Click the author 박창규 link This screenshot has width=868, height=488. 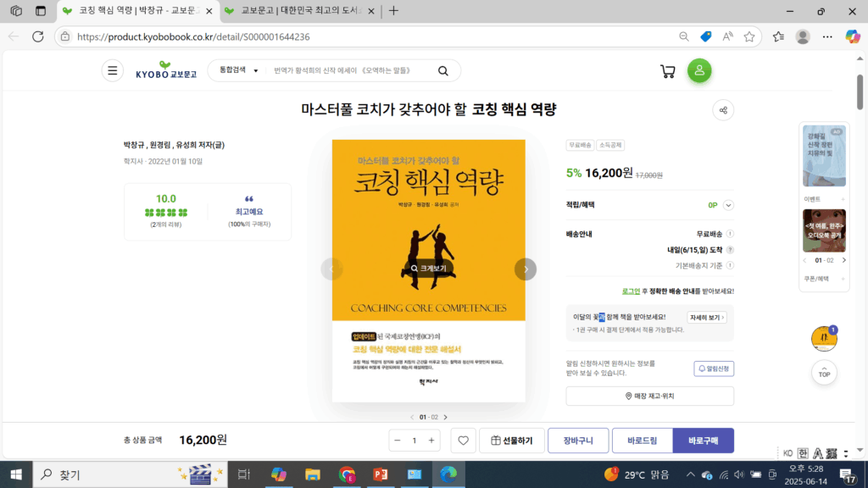tap(134, 145)
